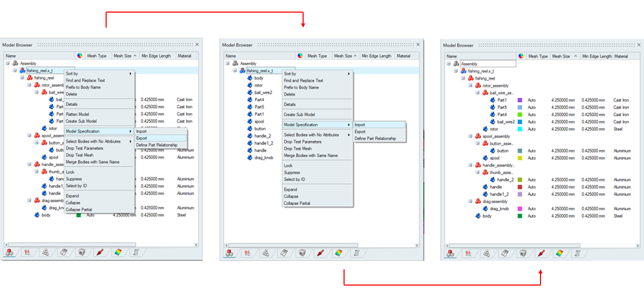Click the spool_assembly icon in right panel tree
The height and width of the screenshot is (304, 644).
pos(478,136)
